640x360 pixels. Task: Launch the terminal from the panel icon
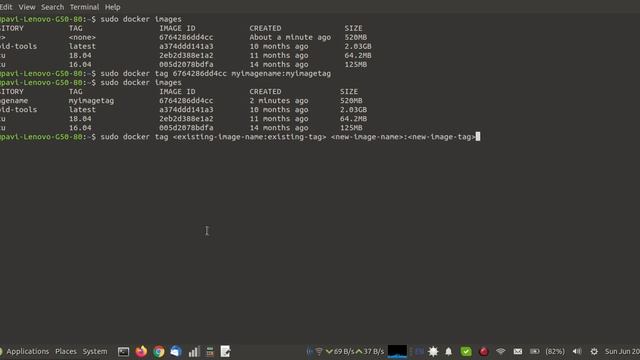(x=123, y=351)
